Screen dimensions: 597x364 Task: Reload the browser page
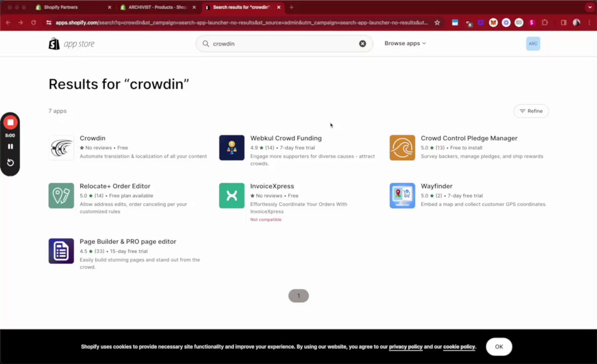33,23
